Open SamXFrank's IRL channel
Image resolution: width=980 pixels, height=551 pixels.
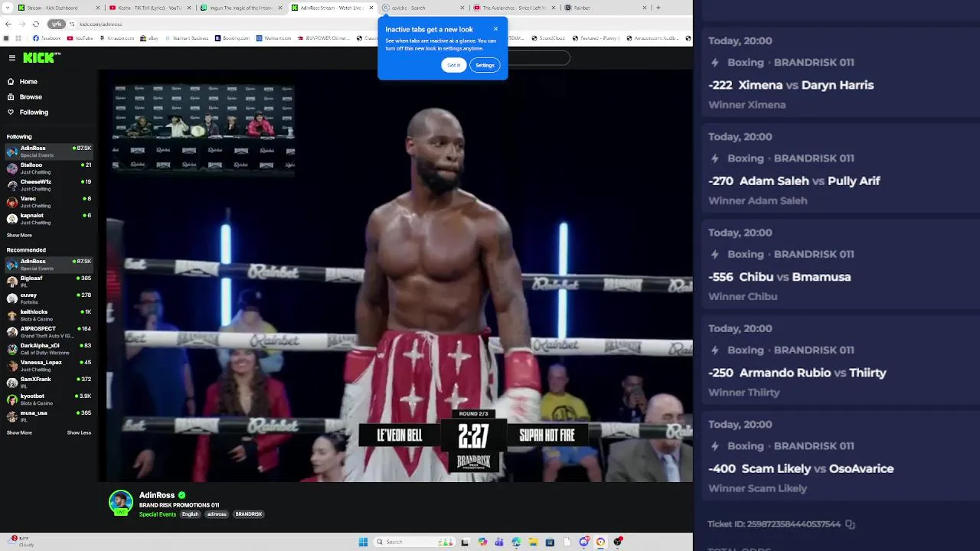pos(49,383)
